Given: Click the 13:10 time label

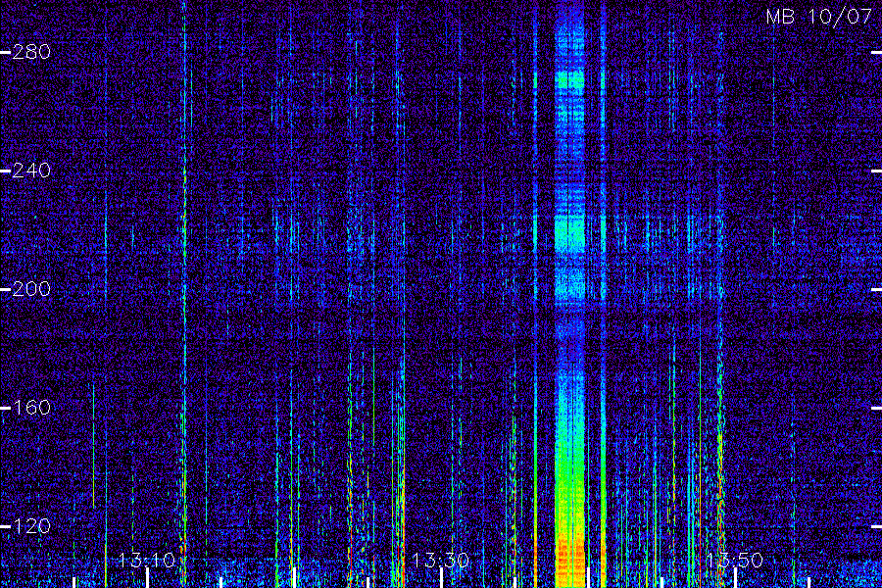Looking at the screenshot, I should tap(147, 560).
